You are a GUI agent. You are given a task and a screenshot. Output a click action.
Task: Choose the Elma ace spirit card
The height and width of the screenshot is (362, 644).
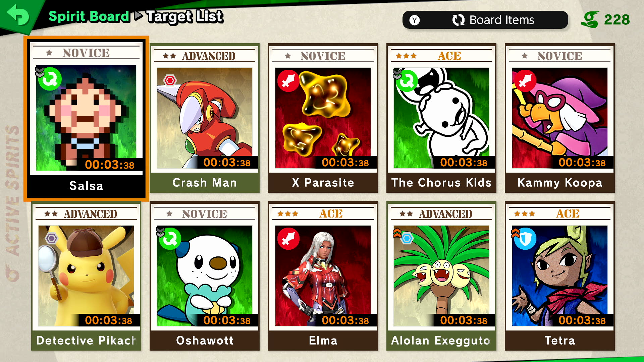(323, 276)
